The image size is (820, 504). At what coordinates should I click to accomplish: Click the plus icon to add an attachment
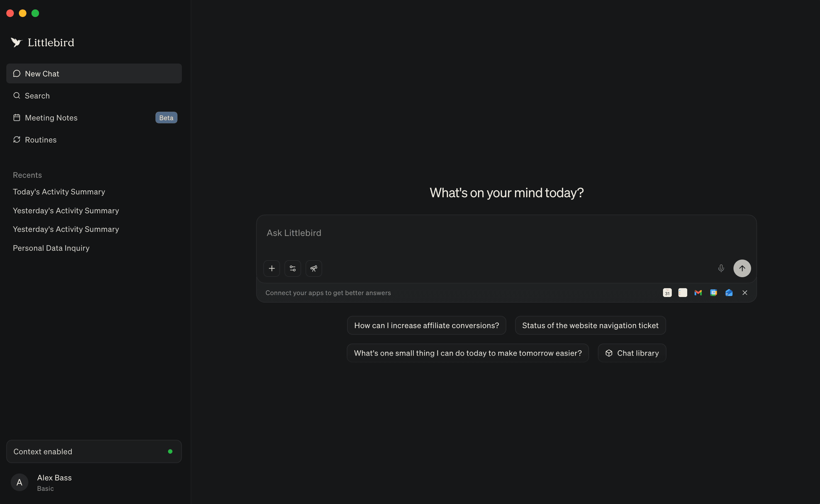point(272,268)
